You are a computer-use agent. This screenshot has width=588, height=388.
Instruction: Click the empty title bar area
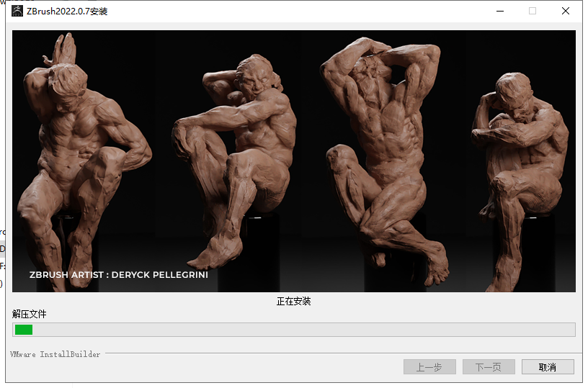tap(288, 11)
